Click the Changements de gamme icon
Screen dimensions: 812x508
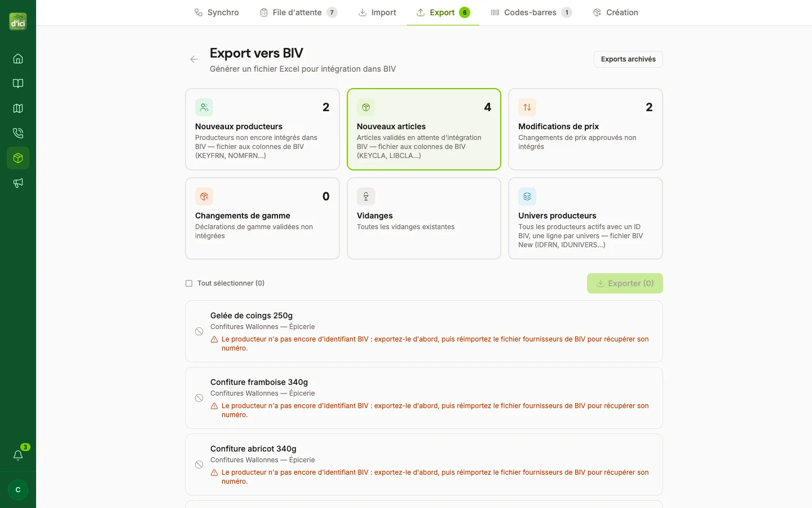(x=204, y=196)
